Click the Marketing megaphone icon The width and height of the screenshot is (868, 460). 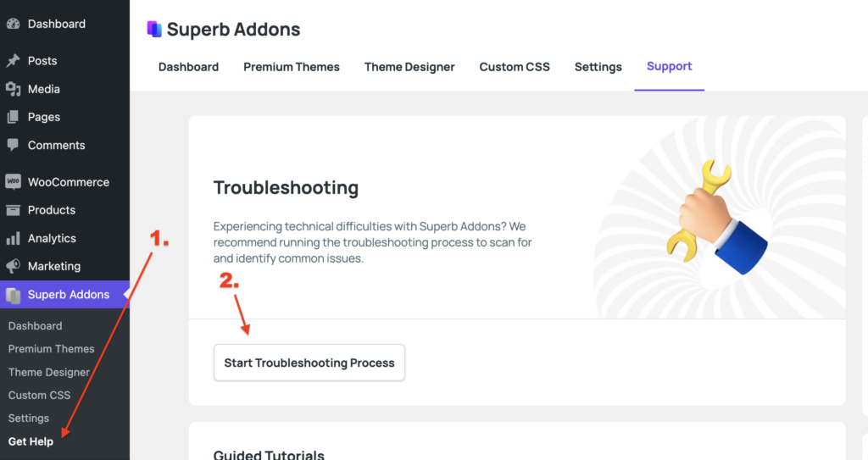(x=13, y=266)
